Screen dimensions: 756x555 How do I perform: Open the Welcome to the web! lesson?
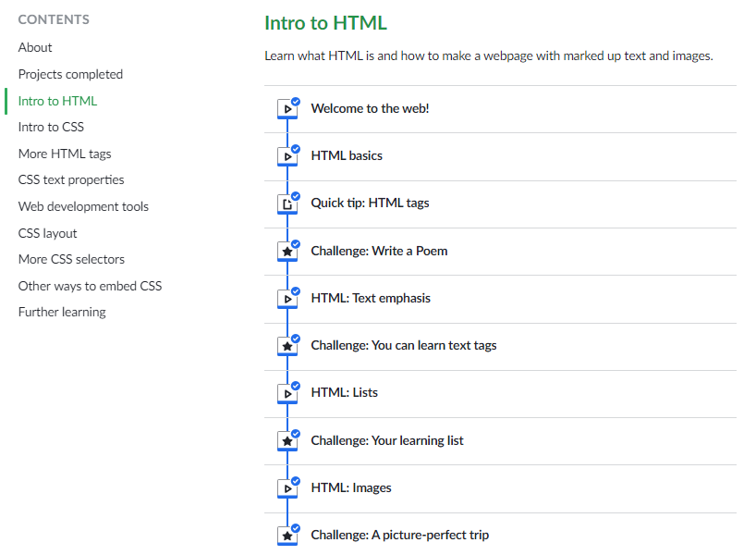pos(370,108)
